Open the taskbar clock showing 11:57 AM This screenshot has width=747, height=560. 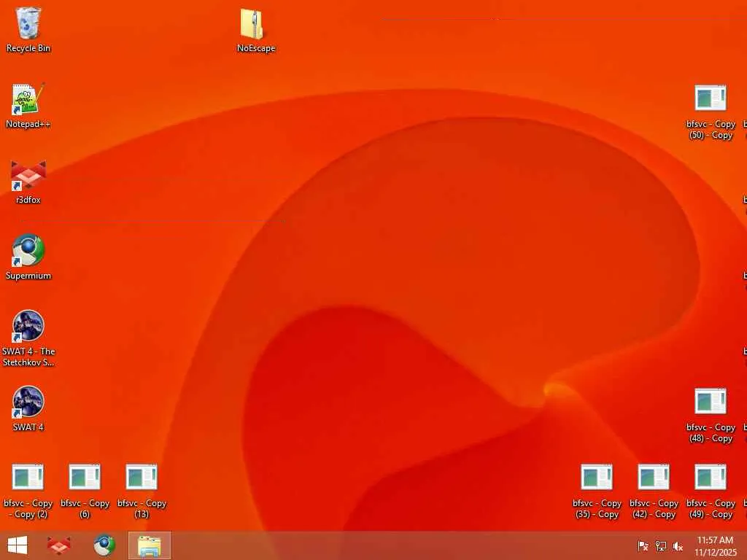pyautogui.click(x=715, y=546)
